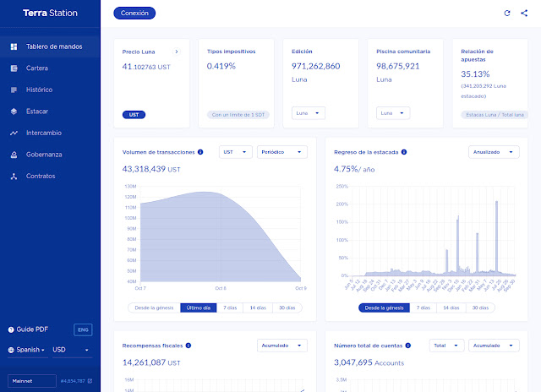The image size is (541, 392).
Task: Click the Estacas Luna / Total luna label
Action: click(495, 114)
